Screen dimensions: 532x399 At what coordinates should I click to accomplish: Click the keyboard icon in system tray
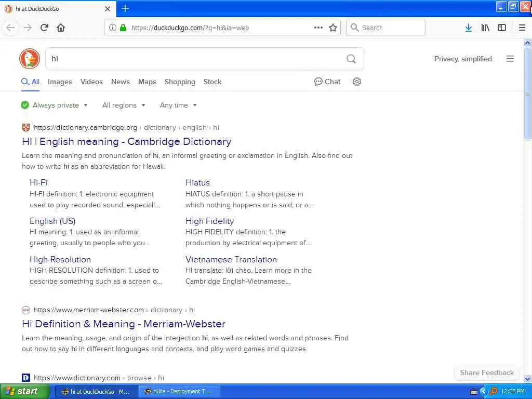point(474,392)
